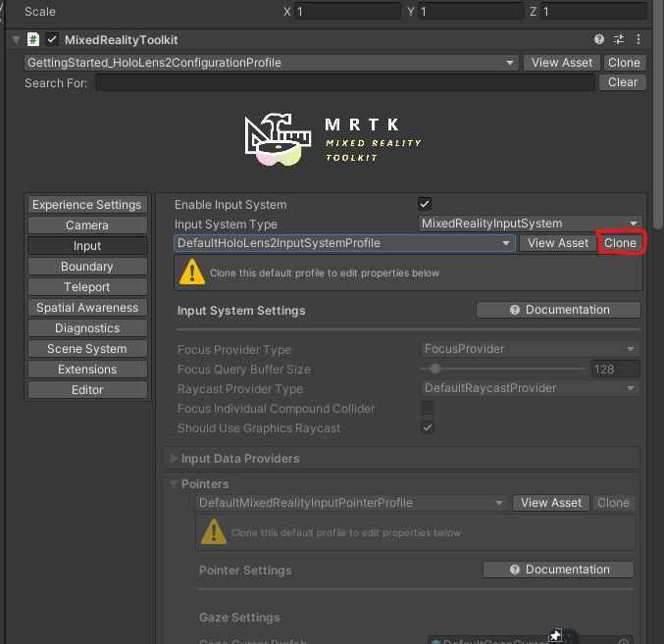Screen dimensions: 664x644
Task: Toggle the Enable Input System checkbox
Action: coord(425,204)
